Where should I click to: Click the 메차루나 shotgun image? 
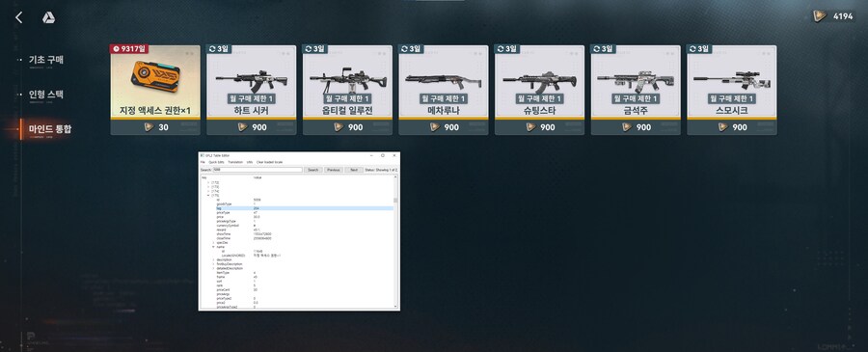coord(444,81)
